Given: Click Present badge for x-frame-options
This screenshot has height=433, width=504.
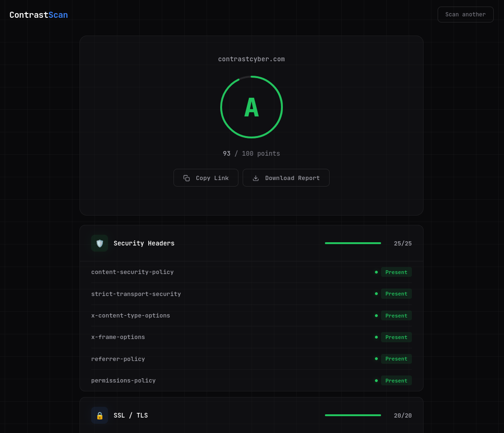Looking at the screenshot, I should [x=396, y=337].
